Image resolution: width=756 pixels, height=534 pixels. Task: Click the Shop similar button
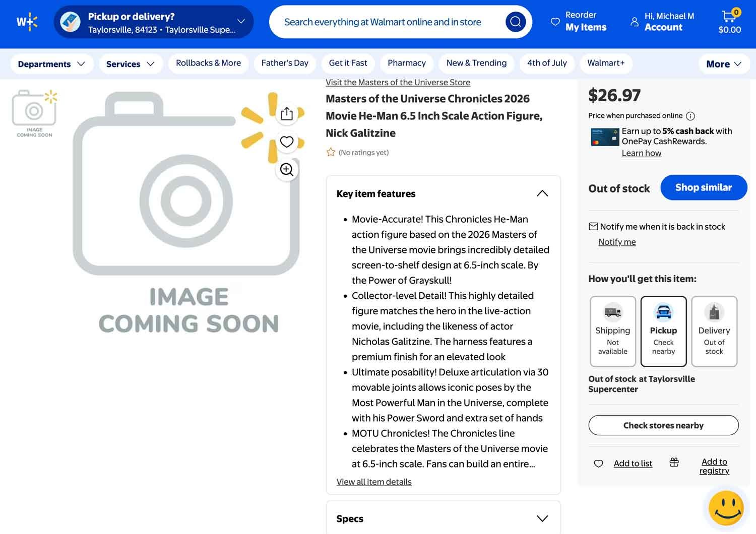[x=704, y=187]
